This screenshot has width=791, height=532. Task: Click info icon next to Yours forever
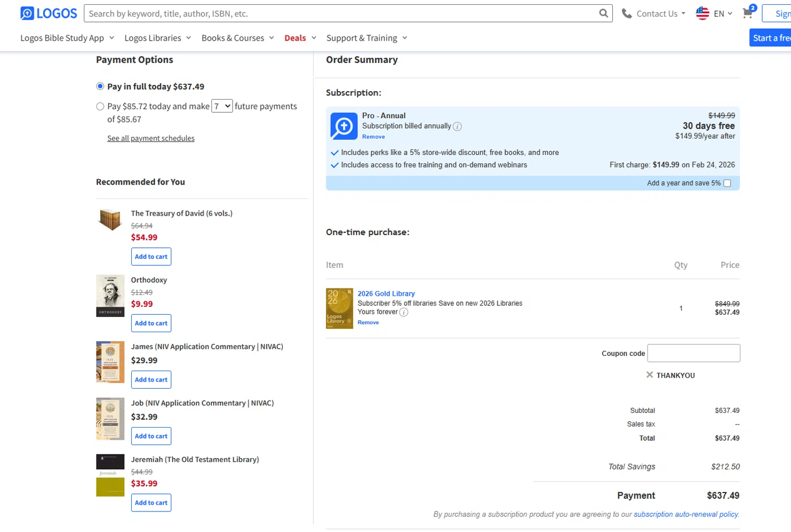tap(403, 312)
